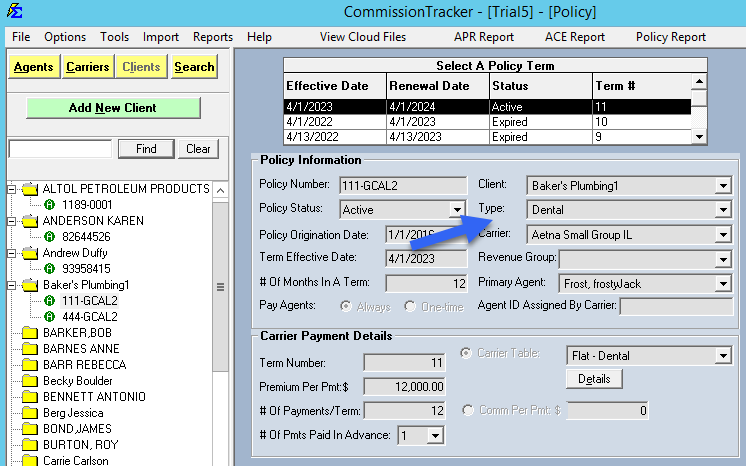Image resolution: width=746 pixels, height=466 pixels.
Task: Expand the Primary Agent dropdown list
Action: click(x=723, y=284)
